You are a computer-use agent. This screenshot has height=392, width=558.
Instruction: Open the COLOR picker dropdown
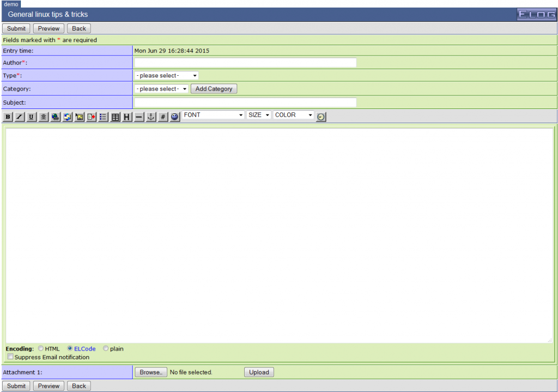(x=293, y=115)
